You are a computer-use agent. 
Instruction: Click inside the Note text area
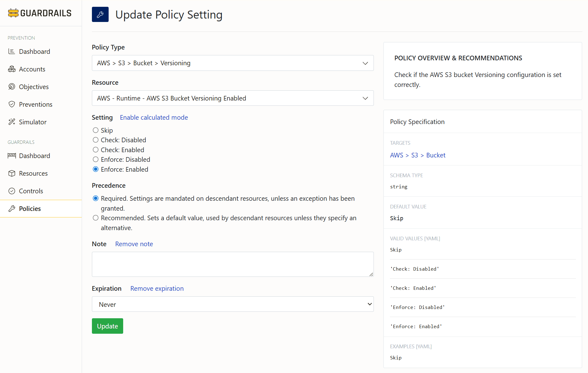point(232,264)
